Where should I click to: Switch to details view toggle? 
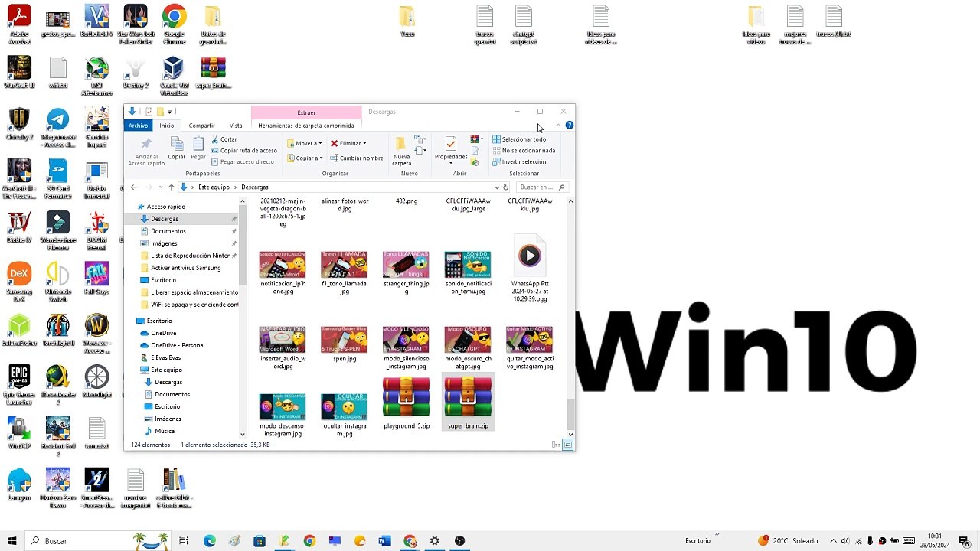tap(556, 445)
